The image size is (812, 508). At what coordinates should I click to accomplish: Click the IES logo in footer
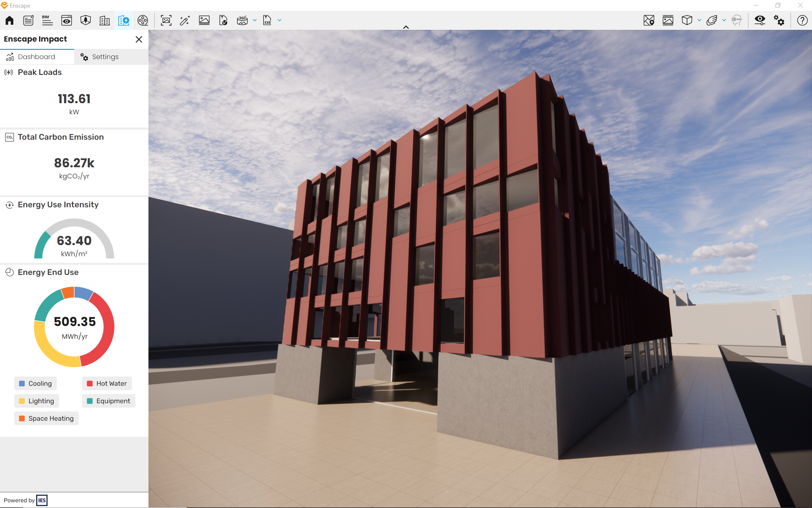click(x=42, y=500)
